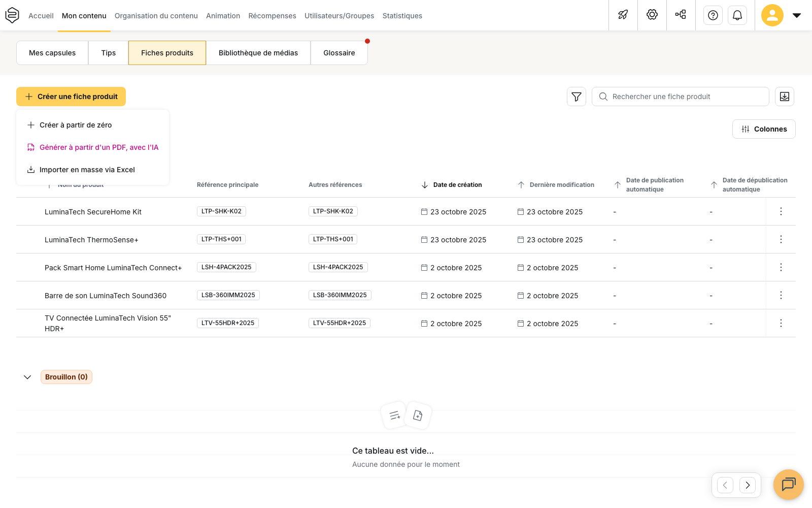812x508 pixels.
Task: Open row actions for TV Connectée LuminaTech Vision
Action: point(781,323)
